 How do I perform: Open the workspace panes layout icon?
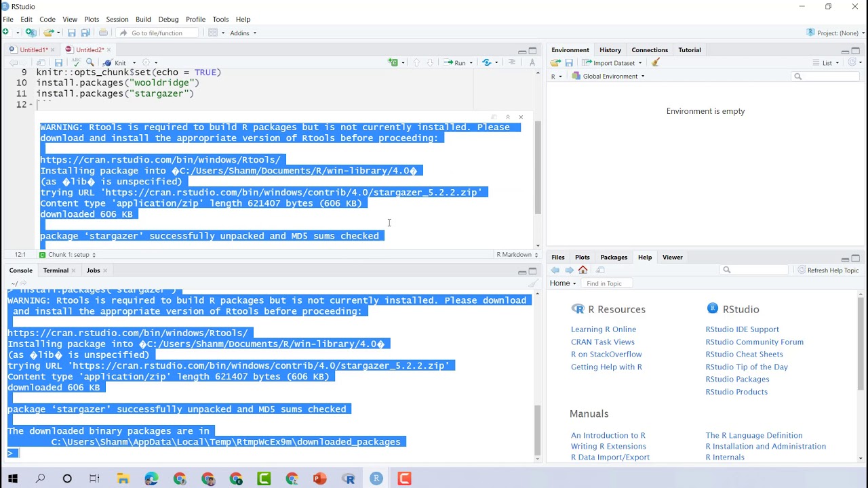pos(212,33)
